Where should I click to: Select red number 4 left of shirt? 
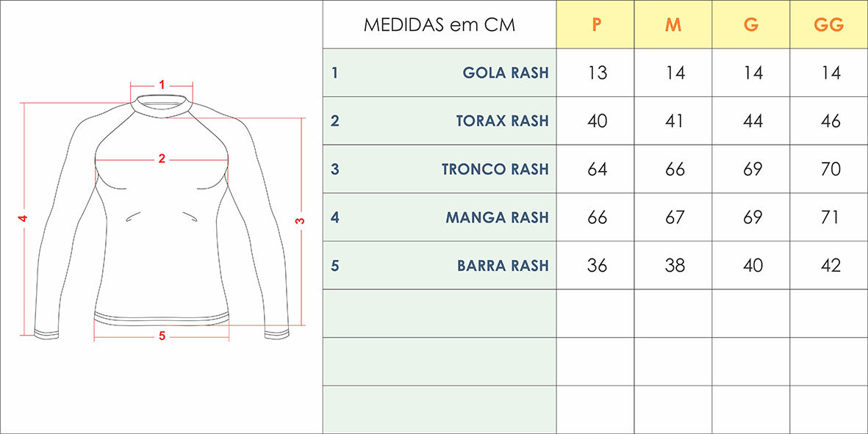24,219
